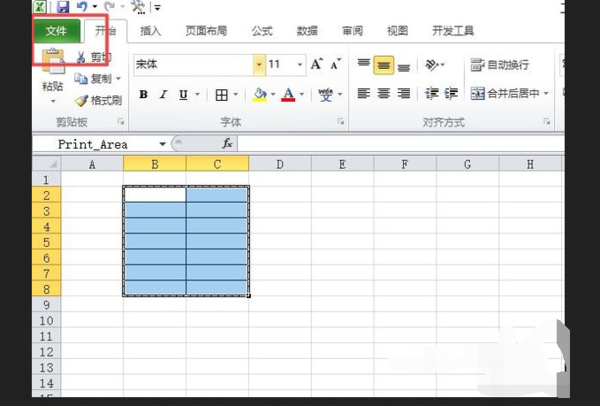Viewport: 600px width, 406px height.
Task: Click the Increase Font Size icon
Action: click(317, 64)
